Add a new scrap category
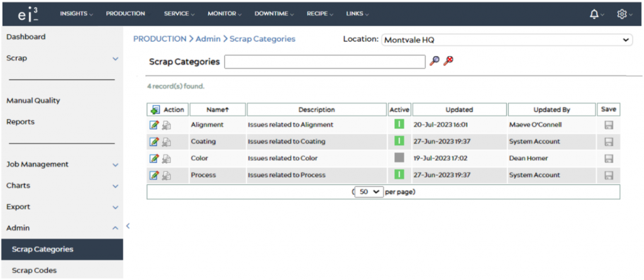 pos(155,109)
